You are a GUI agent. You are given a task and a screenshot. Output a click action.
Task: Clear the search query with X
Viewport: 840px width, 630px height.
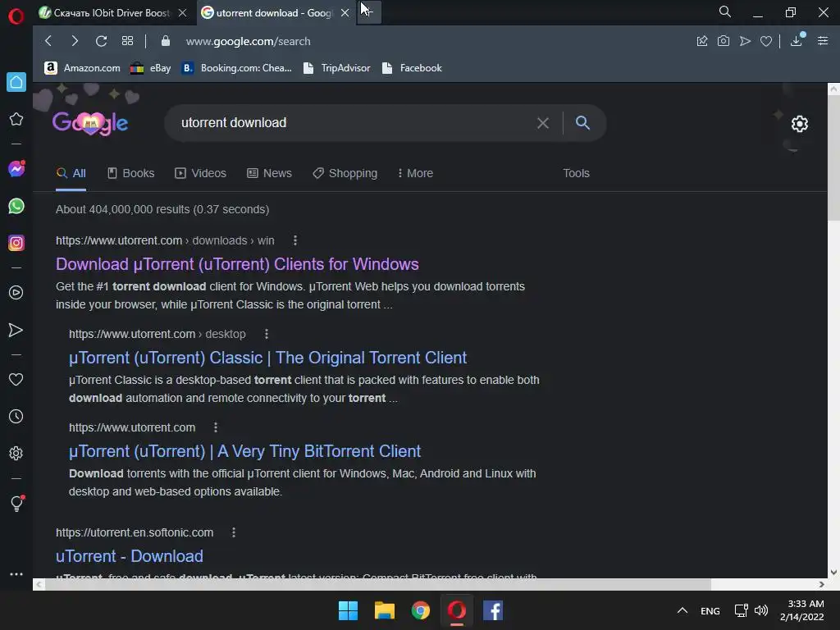click(543, 123)
